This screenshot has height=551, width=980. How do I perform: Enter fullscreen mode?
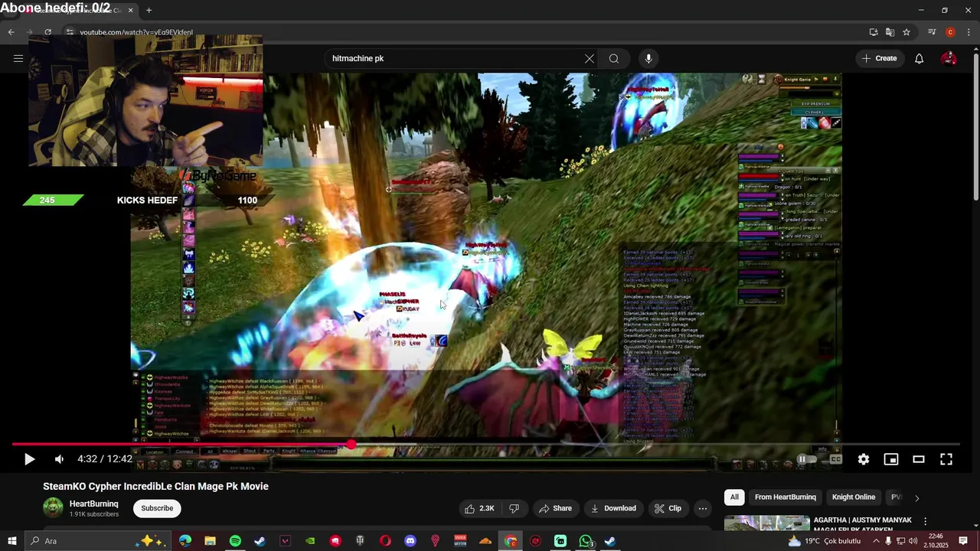tap(946, 459)
